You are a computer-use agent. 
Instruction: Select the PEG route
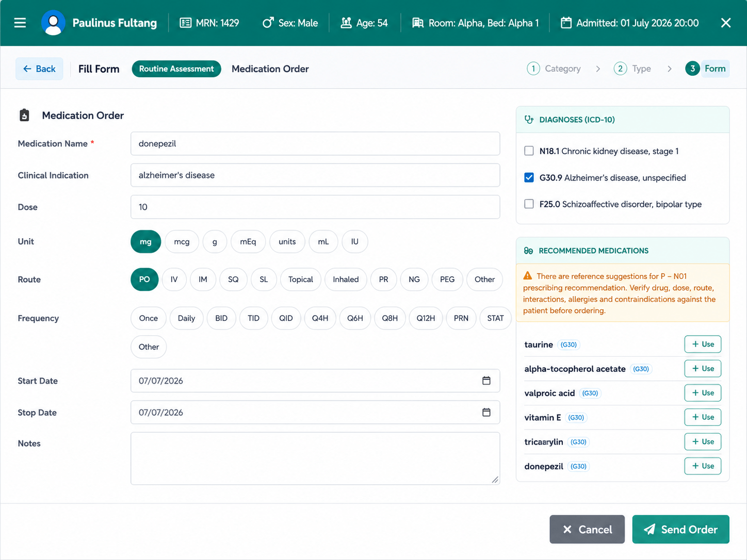pyautogui.click(x=447, y=279)
